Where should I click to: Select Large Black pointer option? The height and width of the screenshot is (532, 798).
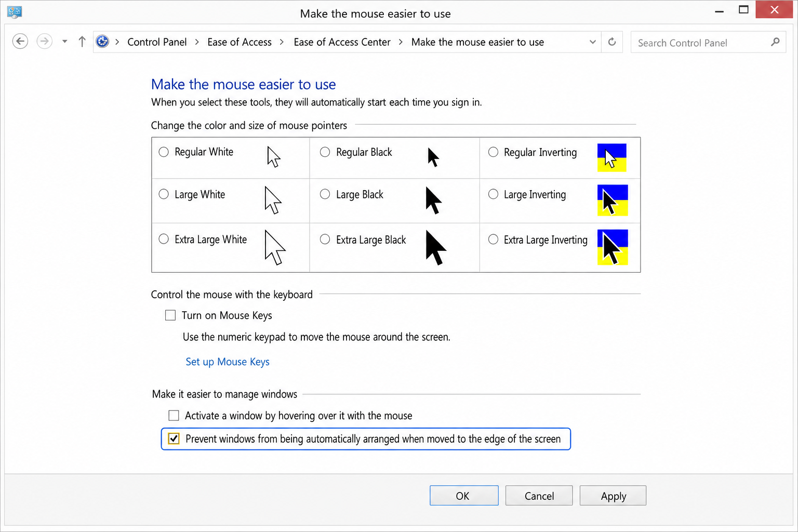coord(325,194)
